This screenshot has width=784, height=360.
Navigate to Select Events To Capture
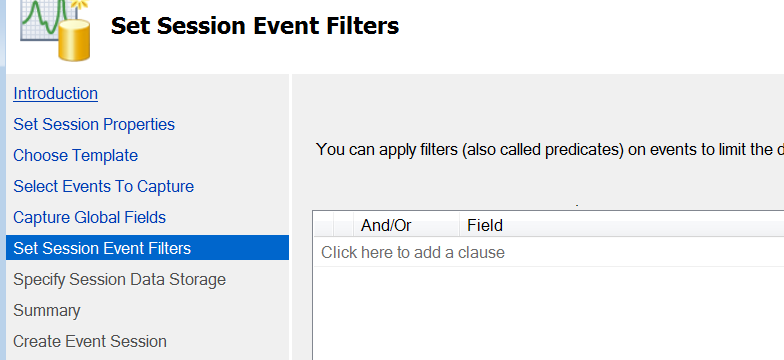click(x=104, y=186)
